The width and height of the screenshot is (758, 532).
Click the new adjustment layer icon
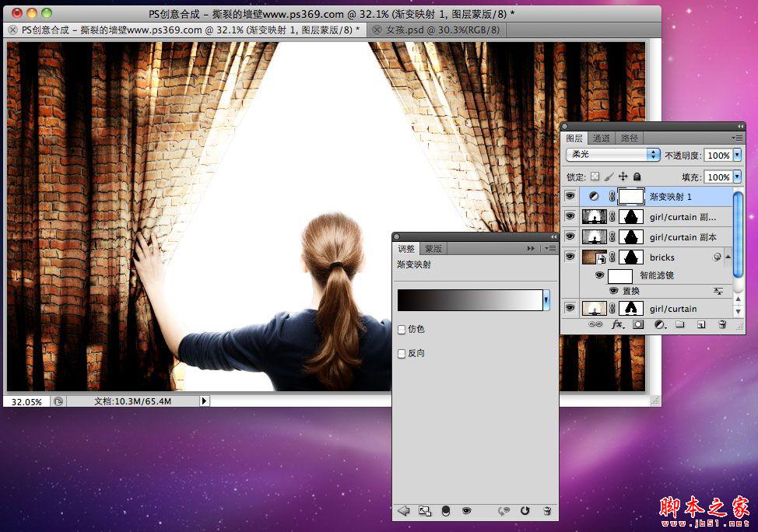click(659, 324)
